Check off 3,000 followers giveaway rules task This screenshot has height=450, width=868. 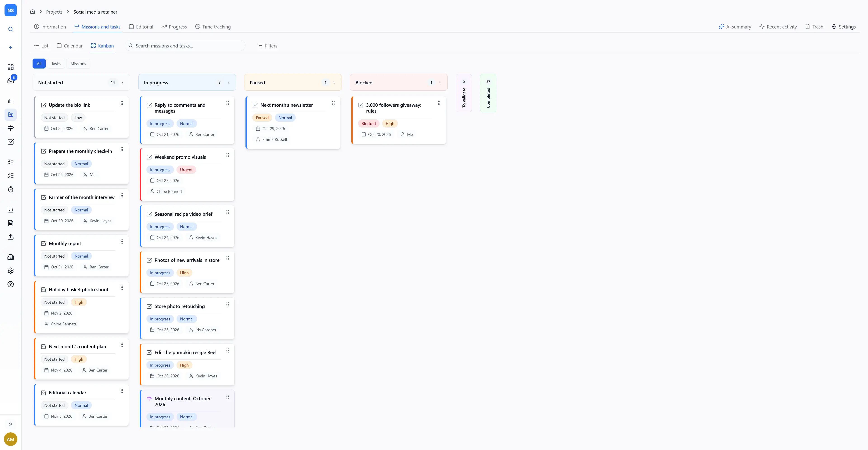click(x=361, y=105)
